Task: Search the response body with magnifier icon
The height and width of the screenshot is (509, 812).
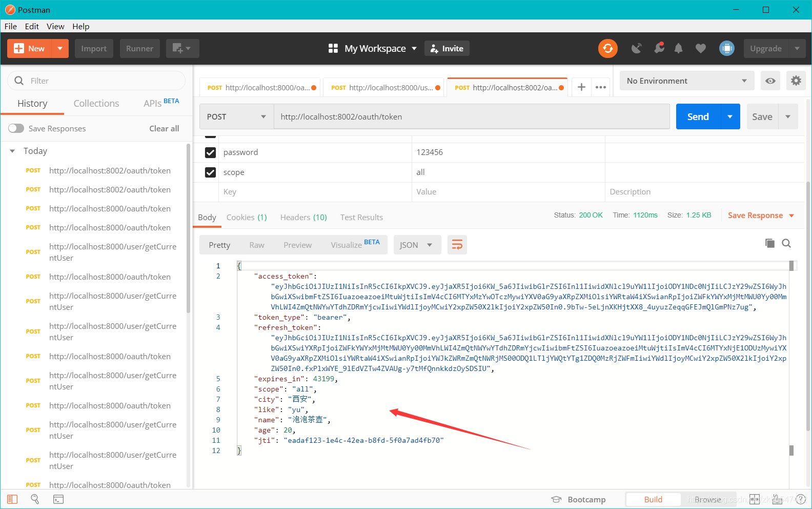Action: click(786, 243)
